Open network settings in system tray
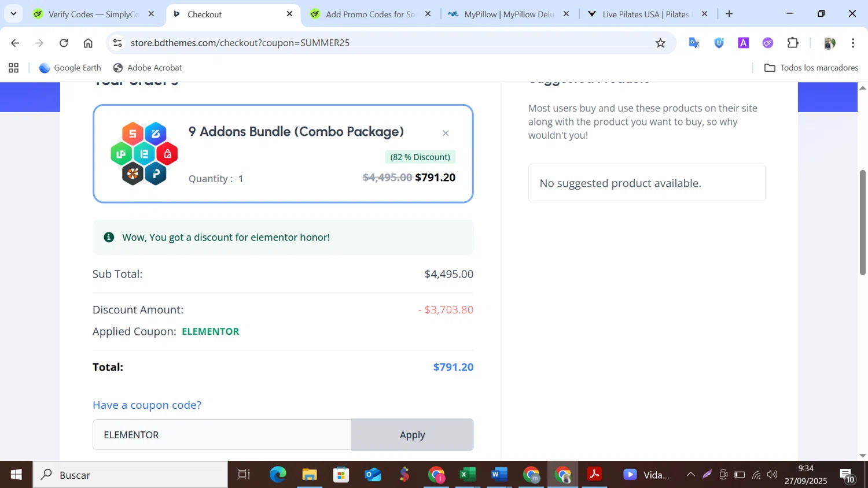Image resolution: width=868 pixels, height=488 pixels. (x=756, y=475)
